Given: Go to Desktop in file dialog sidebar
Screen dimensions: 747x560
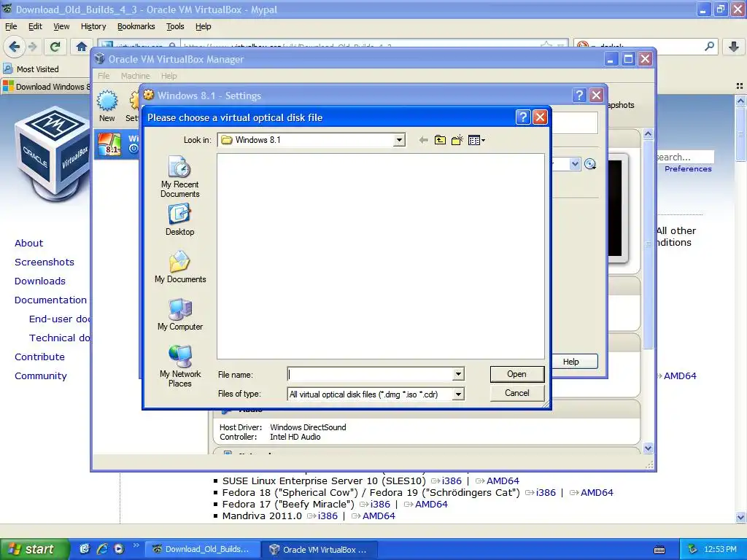Looking at the screenshot, I should tap(179, 219).
